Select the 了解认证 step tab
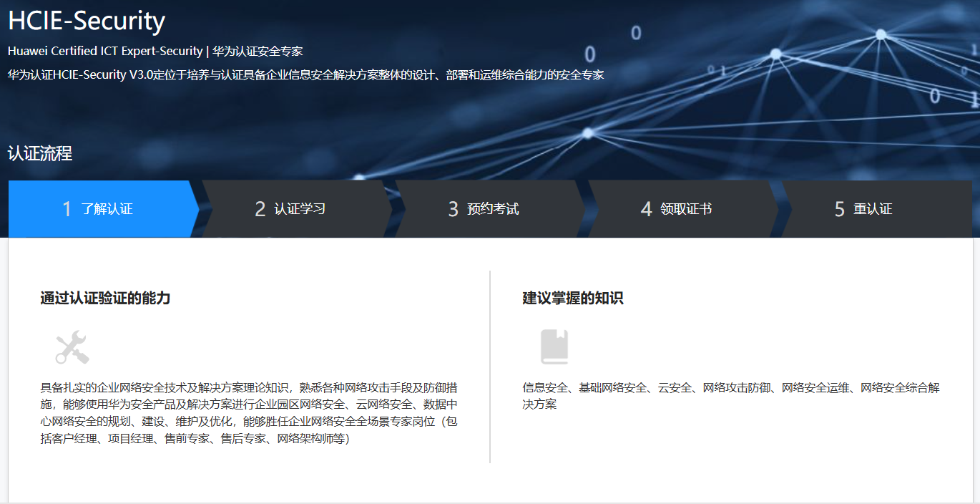 click(104, 209)
